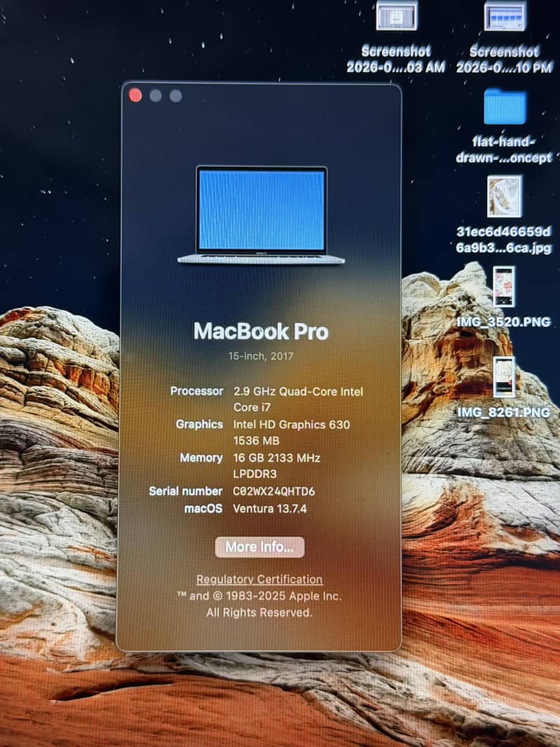Select the IMG_3520.PNG file icon
Screen dimensions: 560x747
(504, 287)
